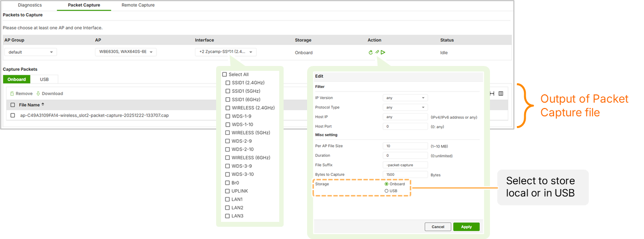Select the USB capture packets tab
The width and height of the screenshot is (644, 239).
[x=44, y=79]
